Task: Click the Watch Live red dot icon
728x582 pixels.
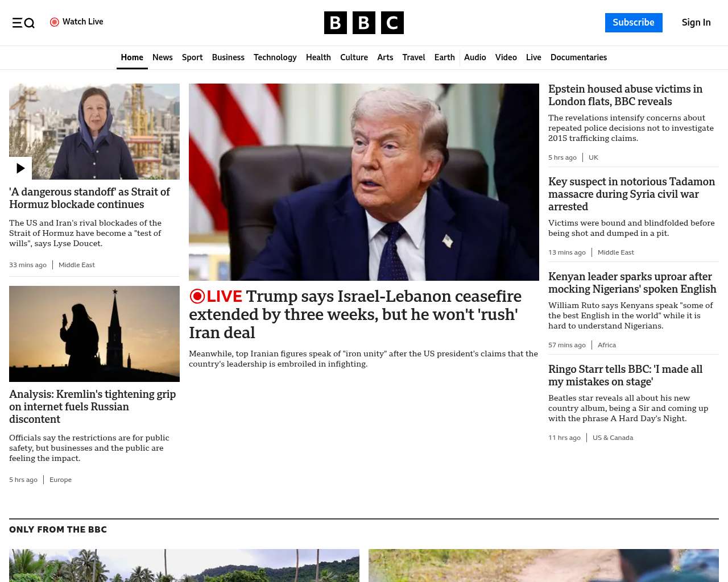Action: [x=55, y=22]
